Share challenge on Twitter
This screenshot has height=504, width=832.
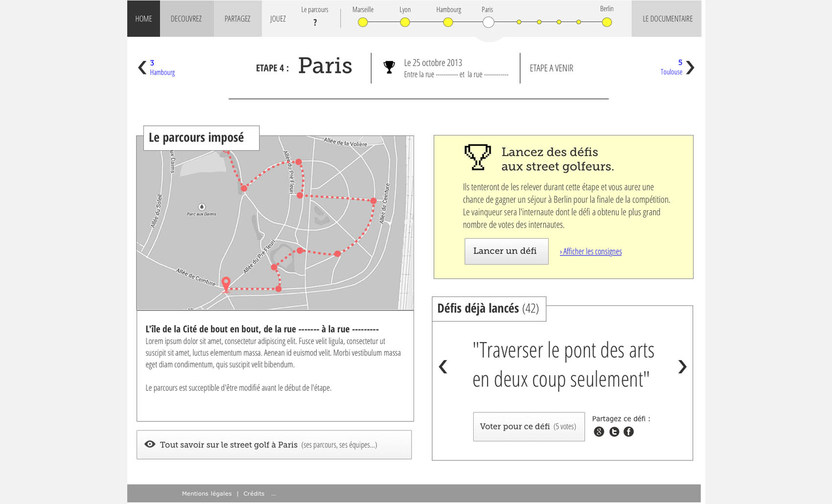[614, 432]
